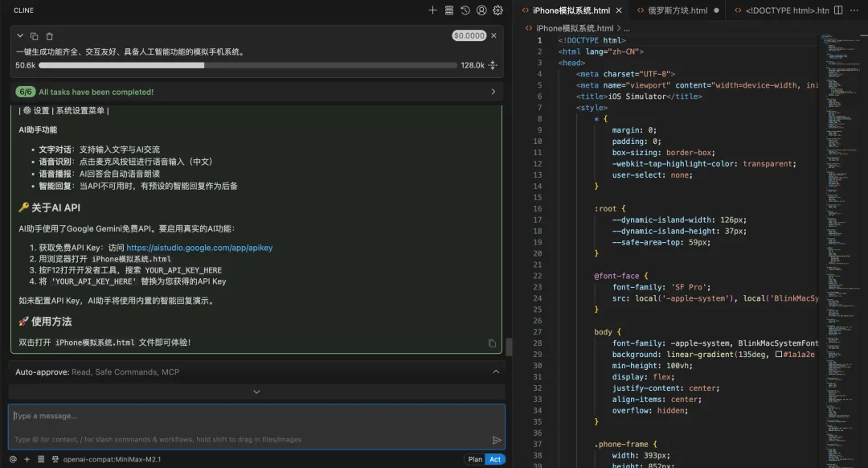This screenshot has height=468, width=868.
Task: Add context with the @ icon
Action: [x=12, y=459]
